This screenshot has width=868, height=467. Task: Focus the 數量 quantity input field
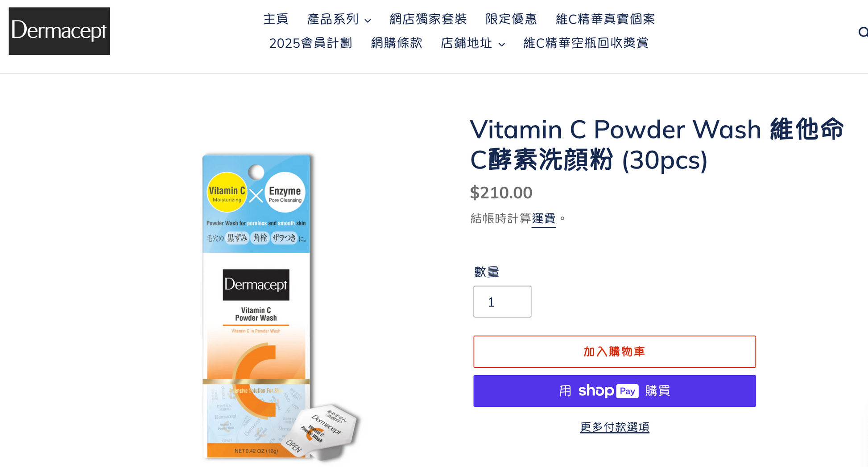click(x=502, y=302)
